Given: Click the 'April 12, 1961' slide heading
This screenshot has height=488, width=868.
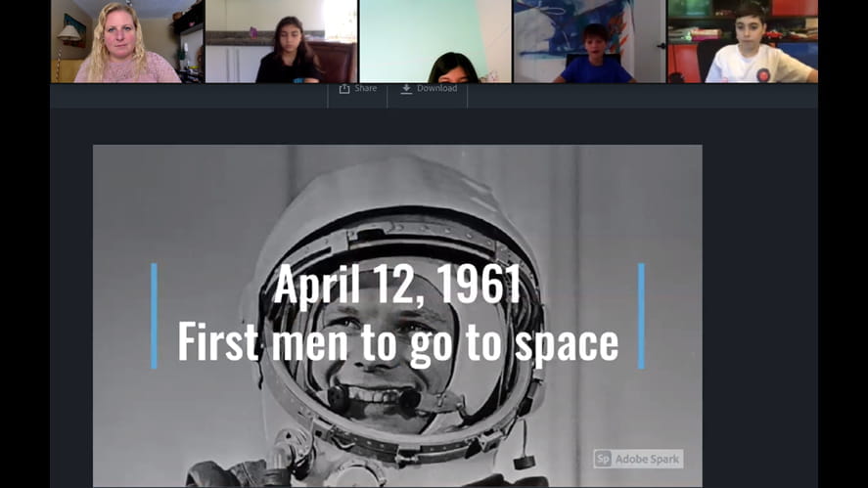Looking at the screenshot, I should click(x=397, y=285).
